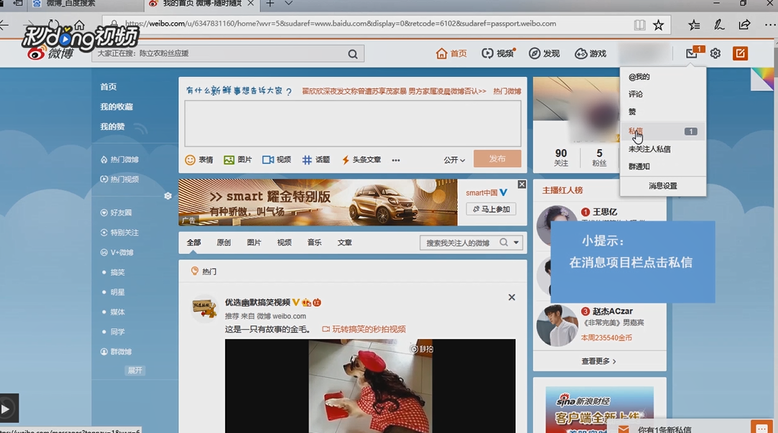Open 我的收藏 in left sidebar
Viewport: 778px width, 433px height.
tap(116, 107)
